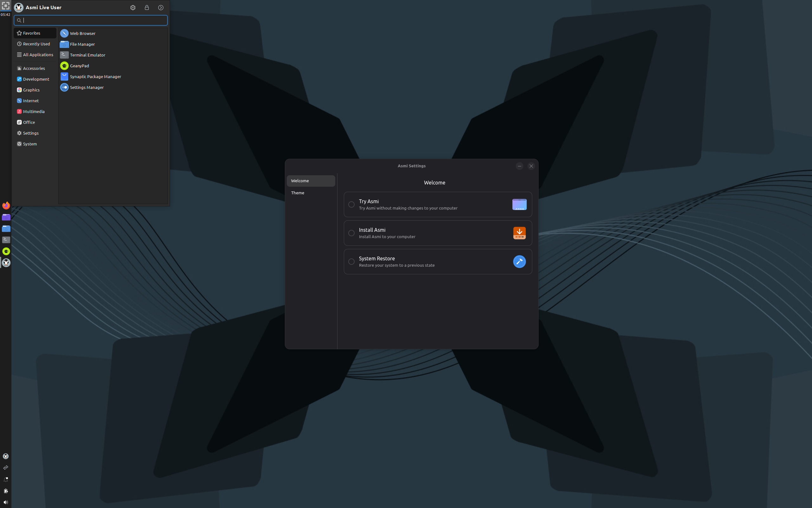Open the terminal icon in side panel
Screen dimensions: 812x508
pos(6,239)
